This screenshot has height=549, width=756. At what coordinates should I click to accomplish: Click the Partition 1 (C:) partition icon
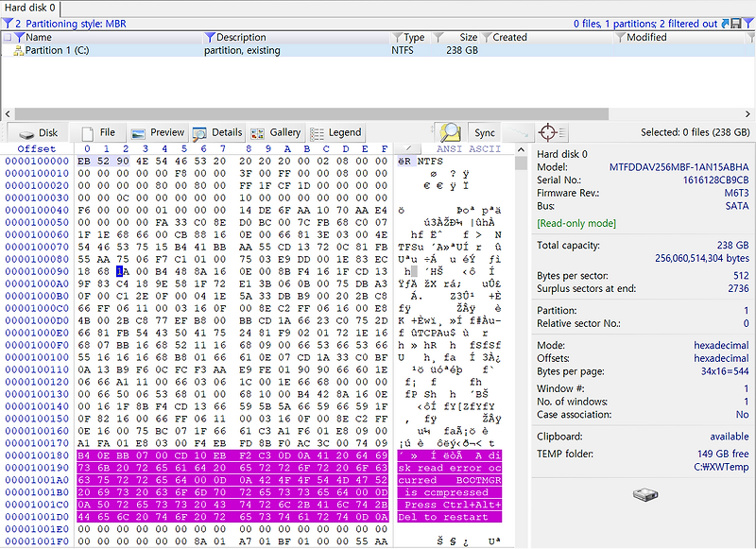[x=18, y=50]
